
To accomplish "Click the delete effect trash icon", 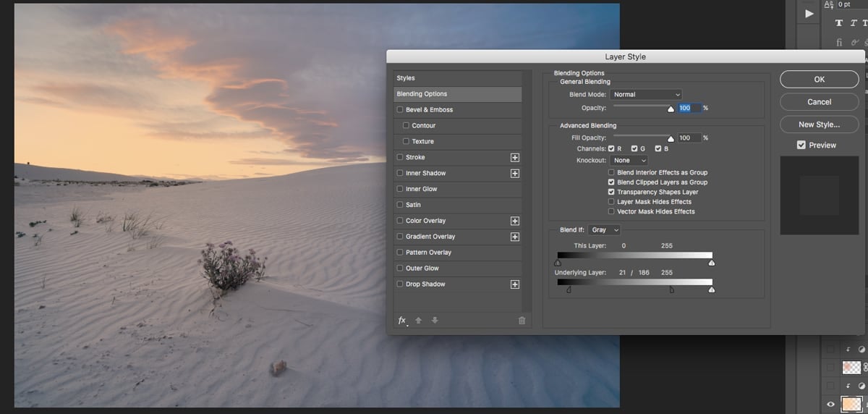I will click(x=522, y=321).
